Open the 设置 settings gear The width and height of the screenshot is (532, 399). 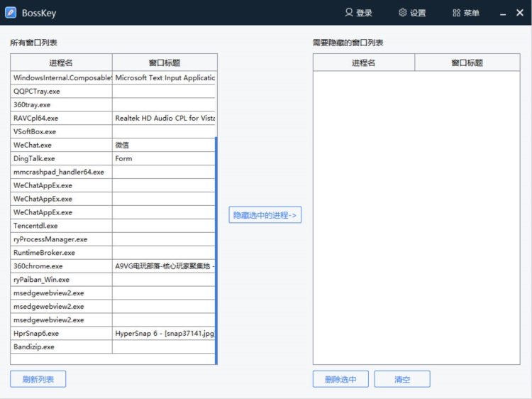[412, 13]
